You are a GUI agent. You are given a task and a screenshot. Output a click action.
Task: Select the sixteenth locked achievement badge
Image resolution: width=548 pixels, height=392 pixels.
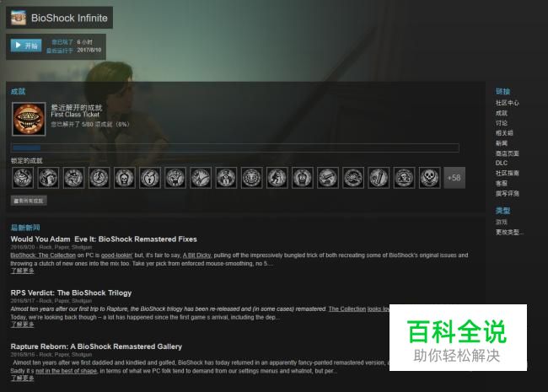pos(404,178)
